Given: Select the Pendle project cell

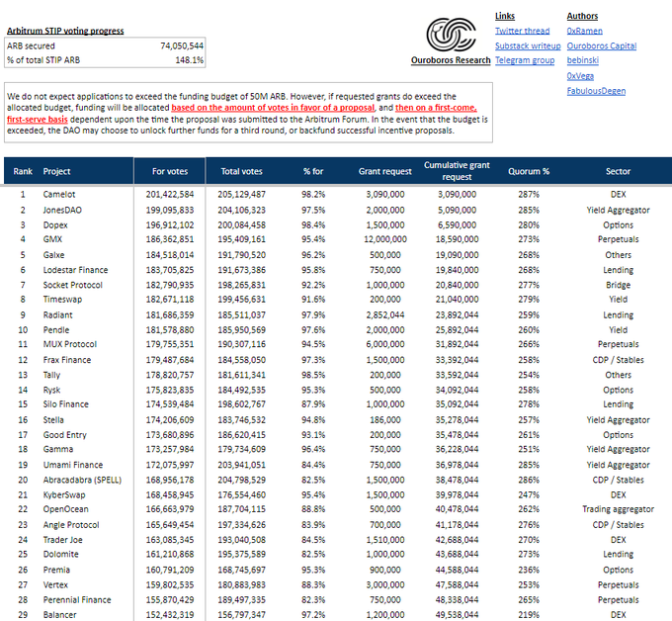Looking at the screenshot, I should coord(56,330).
